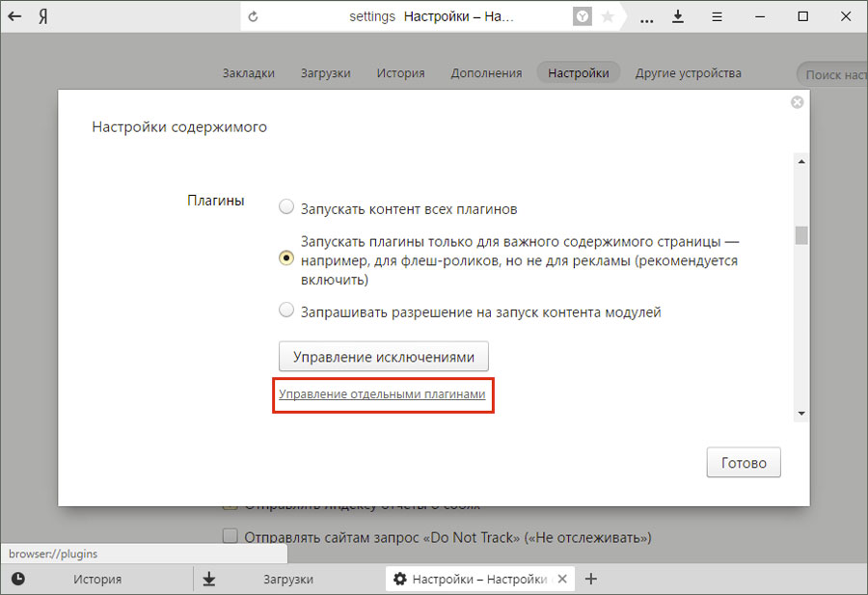The width and height of the screenshot is (868, 595).
Task: Open the hamburger browser menu
Action: point(717,17)
